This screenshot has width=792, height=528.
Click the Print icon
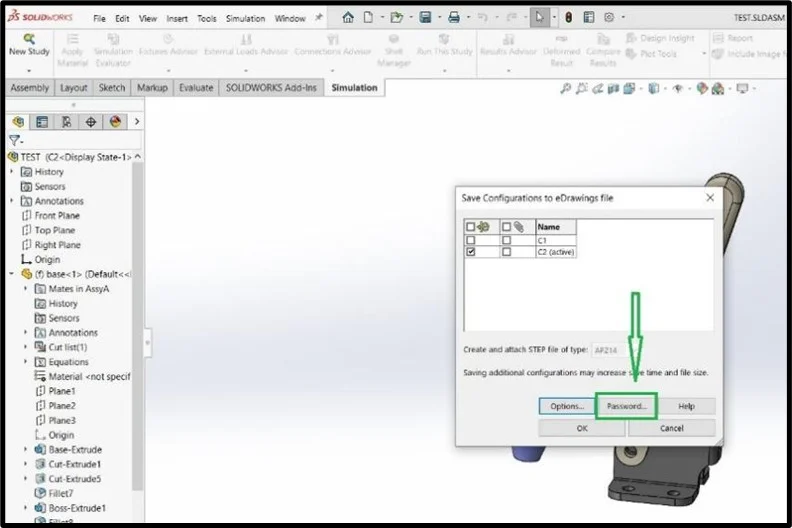pos(454,18)
